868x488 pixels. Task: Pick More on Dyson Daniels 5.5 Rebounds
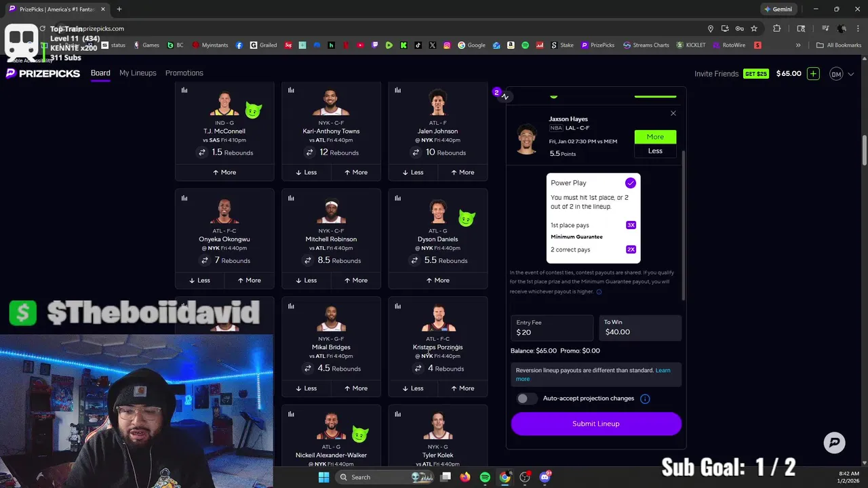click(x=438, y=280)
